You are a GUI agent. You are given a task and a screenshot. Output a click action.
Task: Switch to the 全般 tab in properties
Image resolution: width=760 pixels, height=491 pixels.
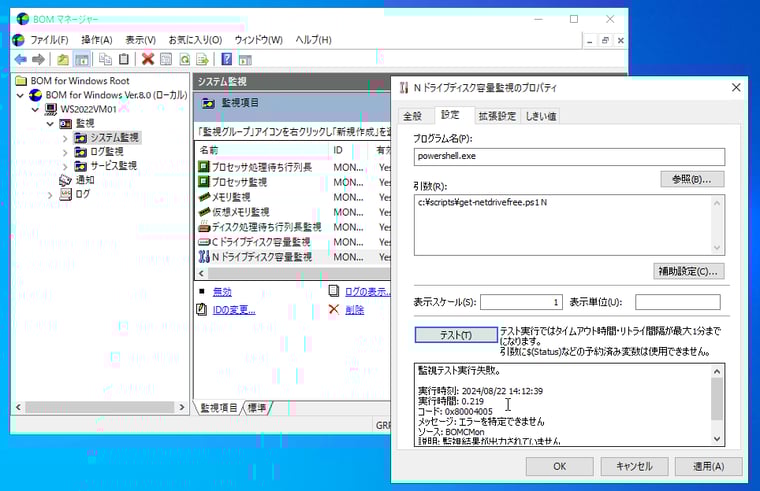412,116
